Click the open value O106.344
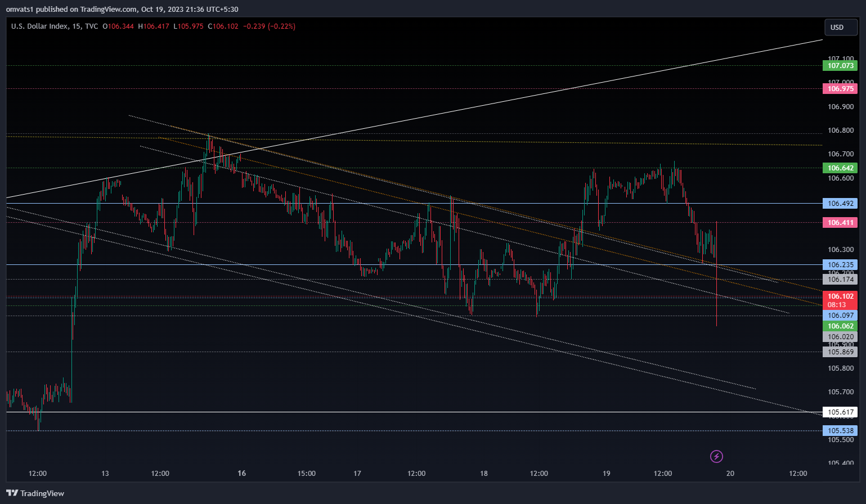The height and width of the screenshot is (504, 866). pyautogui.click(x=118, y=26)
